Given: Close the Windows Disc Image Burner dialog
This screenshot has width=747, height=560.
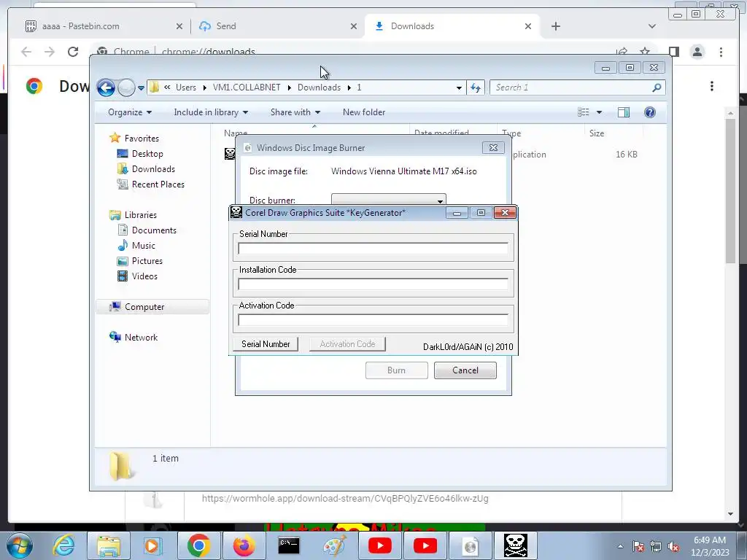Looking at the screenshot, I should pyautogui.click(x=493, y=147).
